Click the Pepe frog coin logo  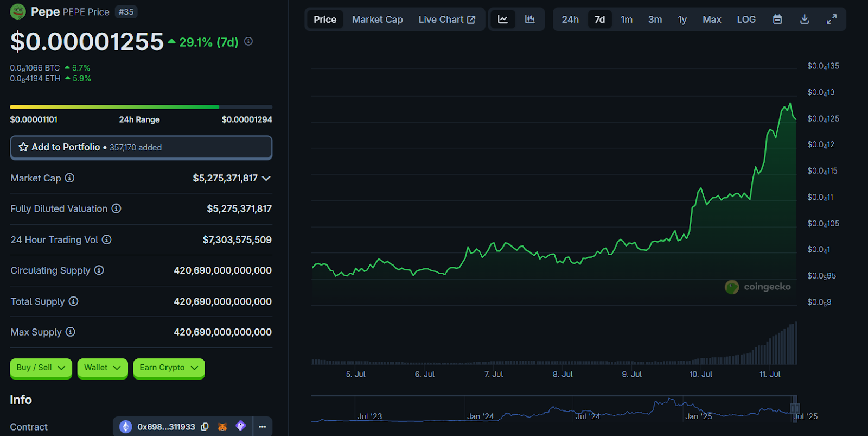point(18,11)
